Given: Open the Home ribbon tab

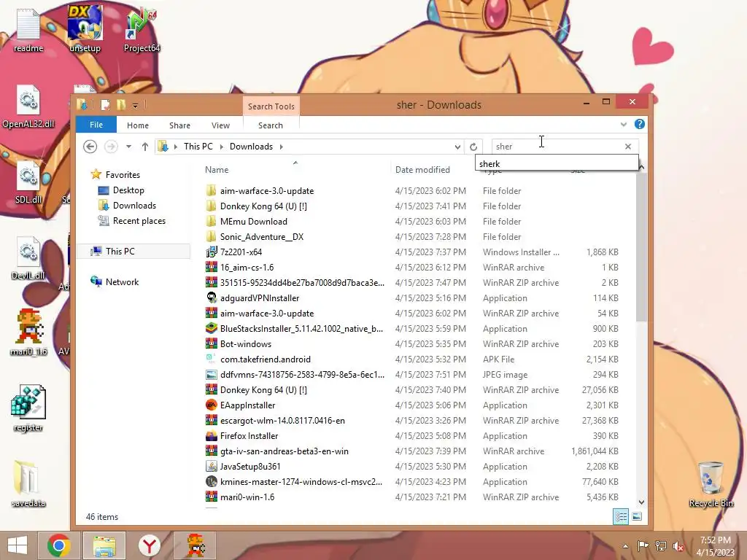Looking at the screenshot, I should tap(138, 125).
